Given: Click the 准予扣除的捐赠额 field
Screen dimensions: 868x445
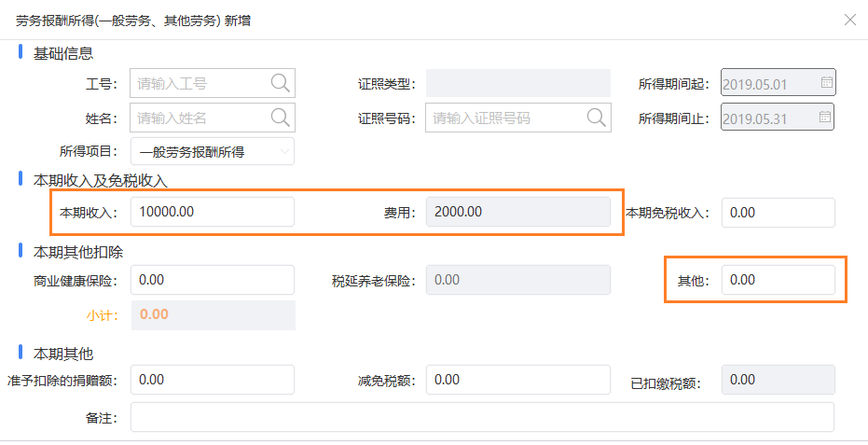Looking at the screenshot, I should tap(213, 380).
